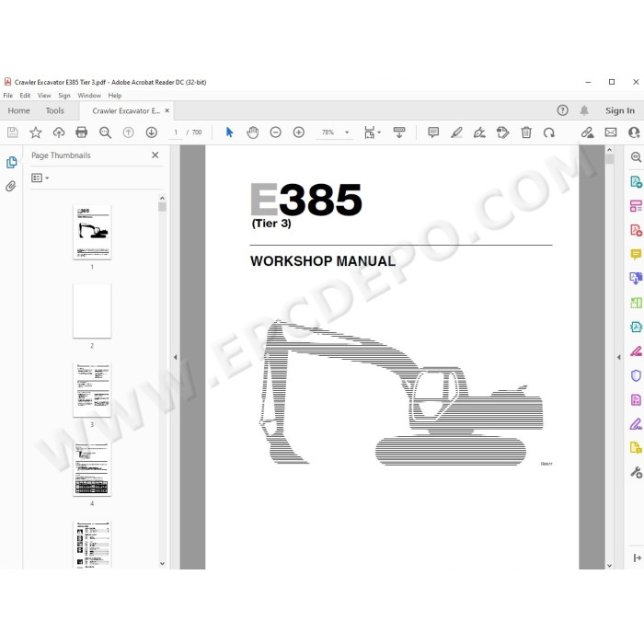Image resolution: width=644 pixels, height=644 pixels.
Task: Zoom out with the minus icon
Action: click(276, 132)
